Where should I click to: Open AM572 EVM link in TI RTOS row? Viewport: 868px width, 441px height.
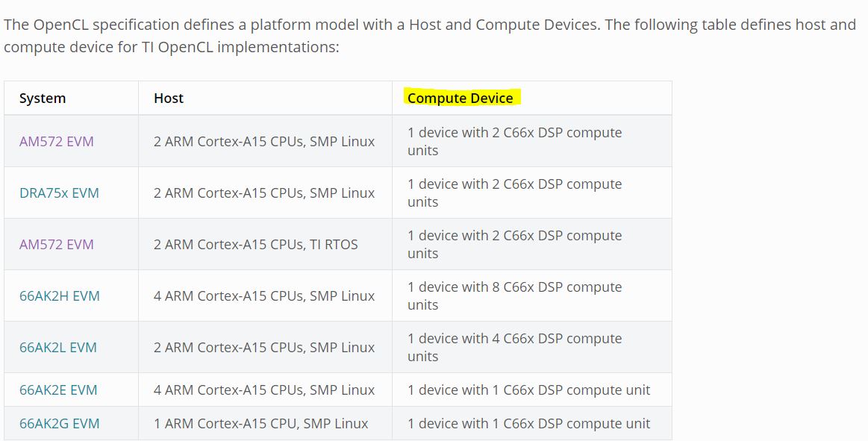click(x=57, y=244)
